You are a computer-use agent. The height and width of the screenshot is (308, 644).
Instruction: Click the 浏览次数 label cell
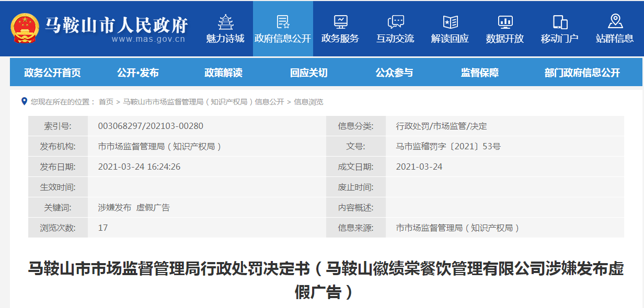[57, 228]
